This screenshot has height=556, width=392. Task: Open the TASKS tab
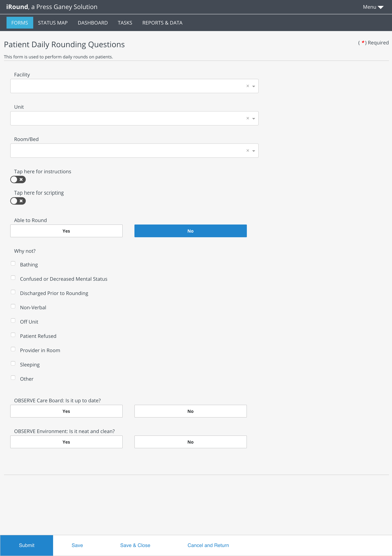point(125,23)
